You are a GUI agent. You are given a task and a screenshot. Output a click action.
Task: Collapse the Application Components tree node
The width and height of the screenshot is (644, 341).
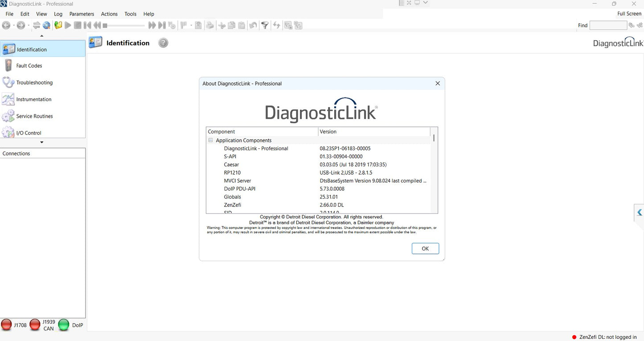[x=210, y=140]
